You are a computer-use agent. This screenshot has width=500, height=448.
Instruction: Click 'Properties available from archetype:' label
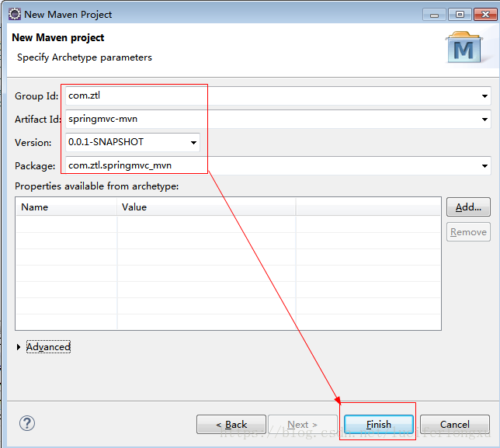pyautogui.click(x=96, y=186)
